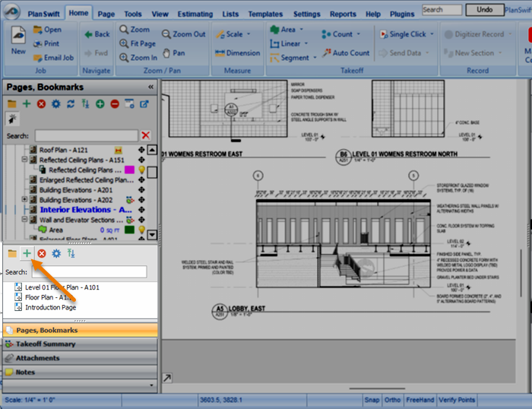Click Auto Count

point(346,53)
